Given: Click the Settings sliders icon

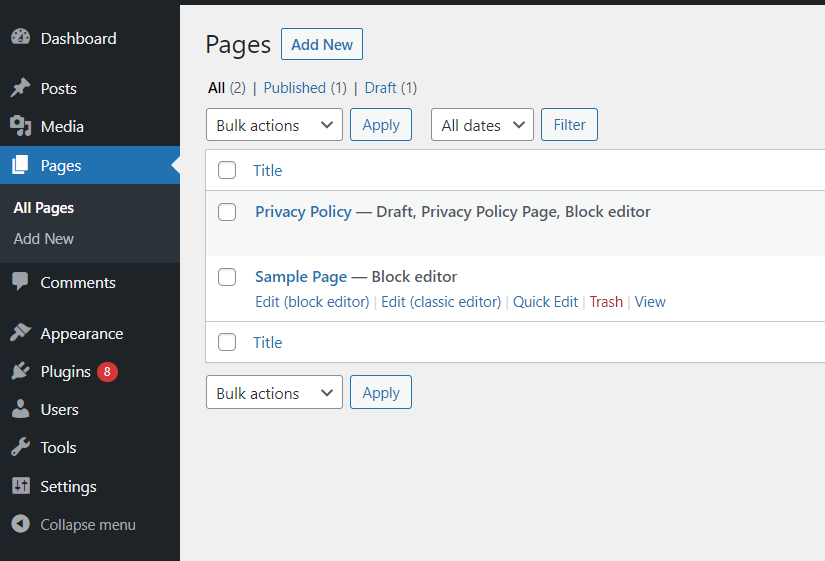Looking at the screenshot, I should click(21, 486).
